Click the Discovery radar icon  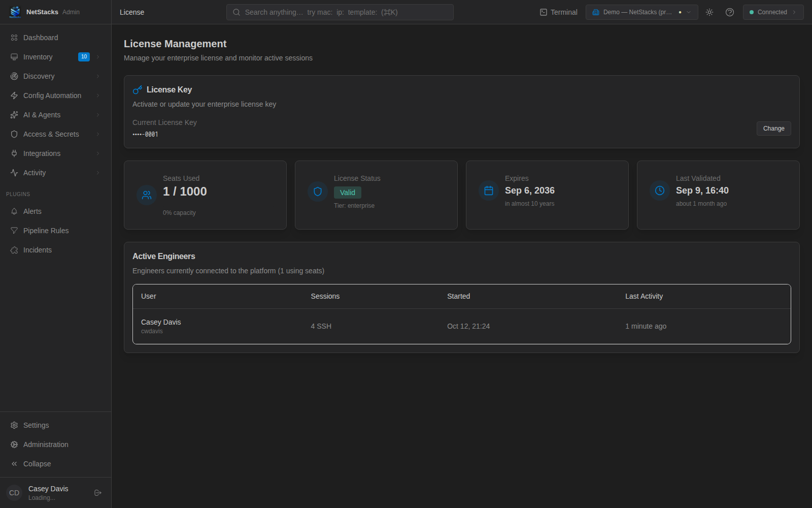pos(14,76)
